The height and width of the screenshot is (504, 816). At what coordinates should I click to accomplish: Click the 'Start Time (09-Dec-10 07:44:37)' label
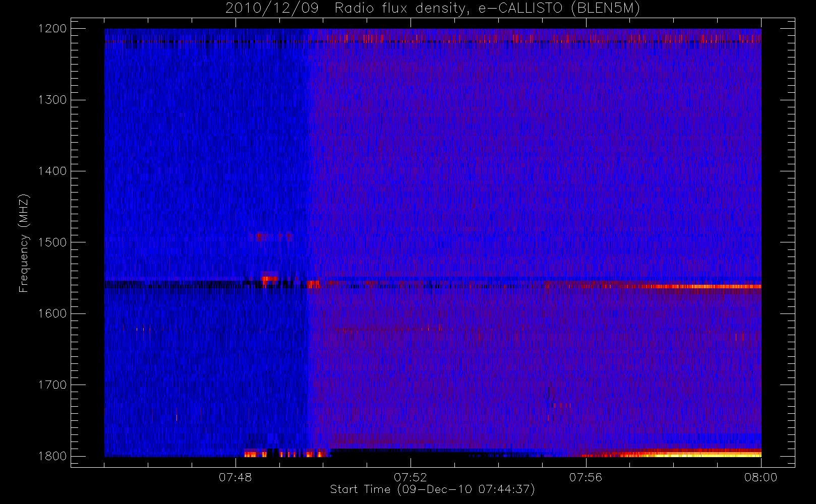[432, 489]
